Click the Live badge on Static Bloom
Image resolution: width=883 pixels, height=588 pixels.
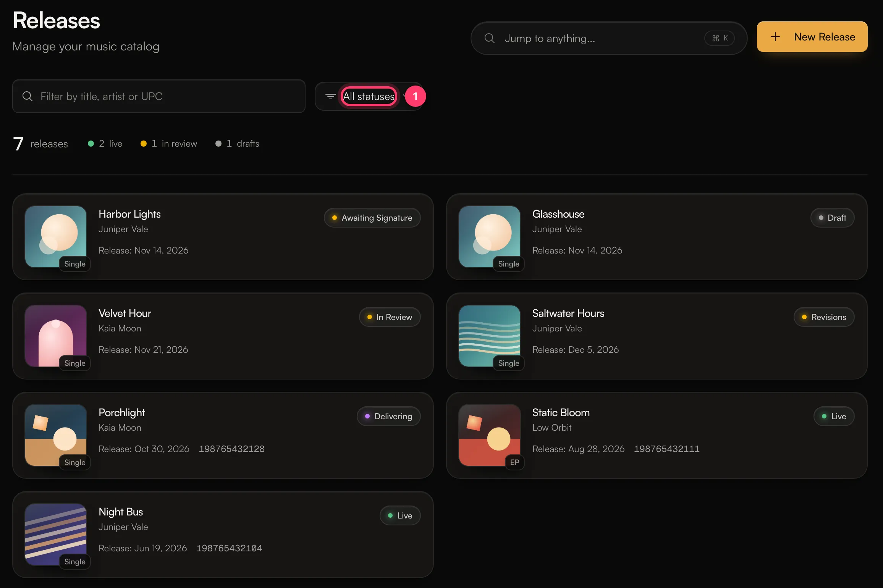(x=834, y=416)
